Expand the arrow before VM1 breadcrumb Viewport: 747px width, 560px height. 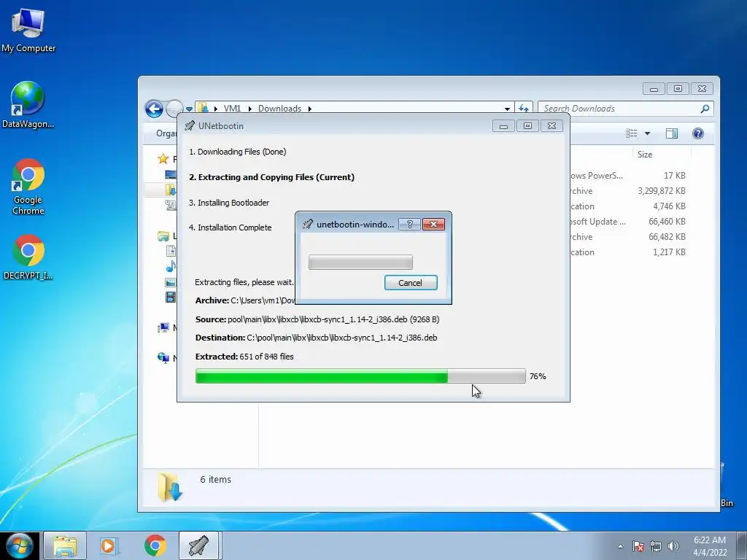click(216, 109)
